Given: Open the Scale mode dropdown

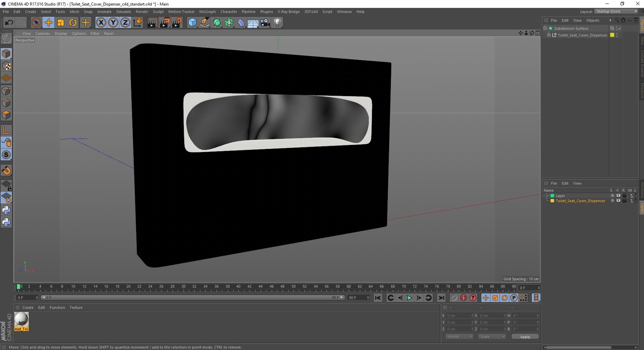Looking at the screenshot, I should pos(492,337).
